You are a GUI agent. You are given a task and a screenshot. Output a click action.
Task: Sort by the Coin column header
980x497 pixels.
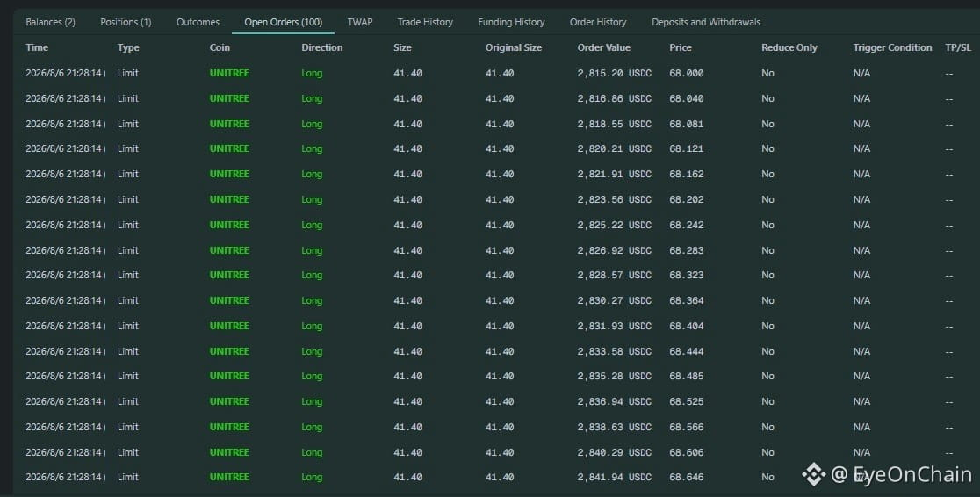click(x=220, y=47)
